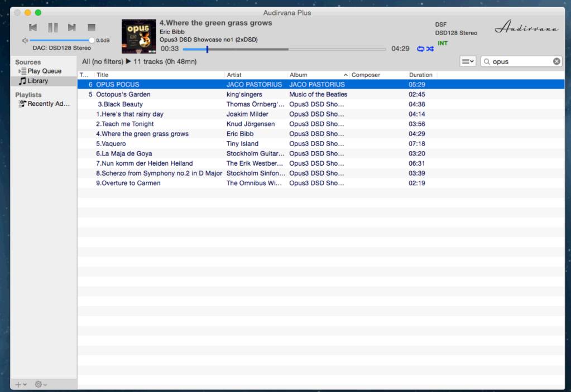The height and width of the screenshot is (392, 571).
Task: Adjust the volume slider knob
Action: (92, 40)
